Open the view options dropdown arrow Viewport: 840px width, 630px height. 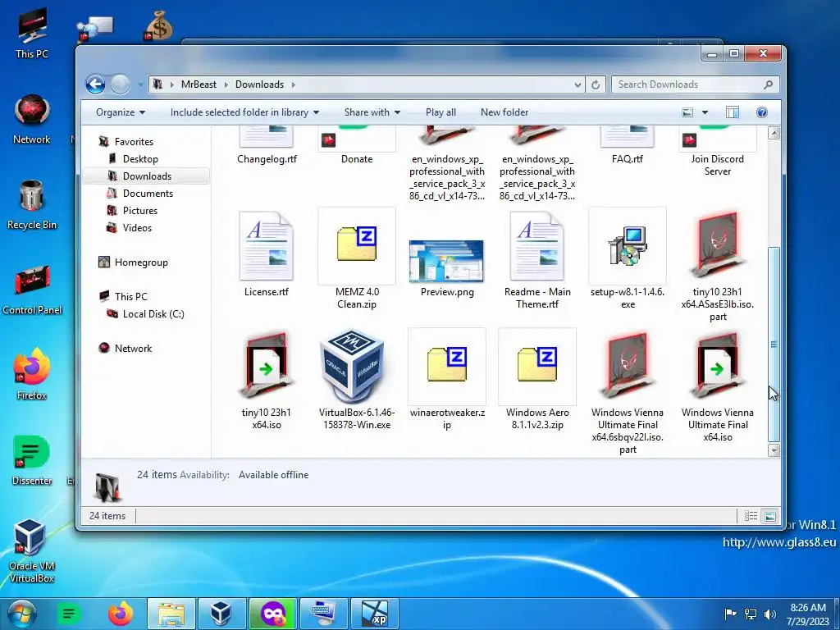pyautogui.click(x=705, y=112)
